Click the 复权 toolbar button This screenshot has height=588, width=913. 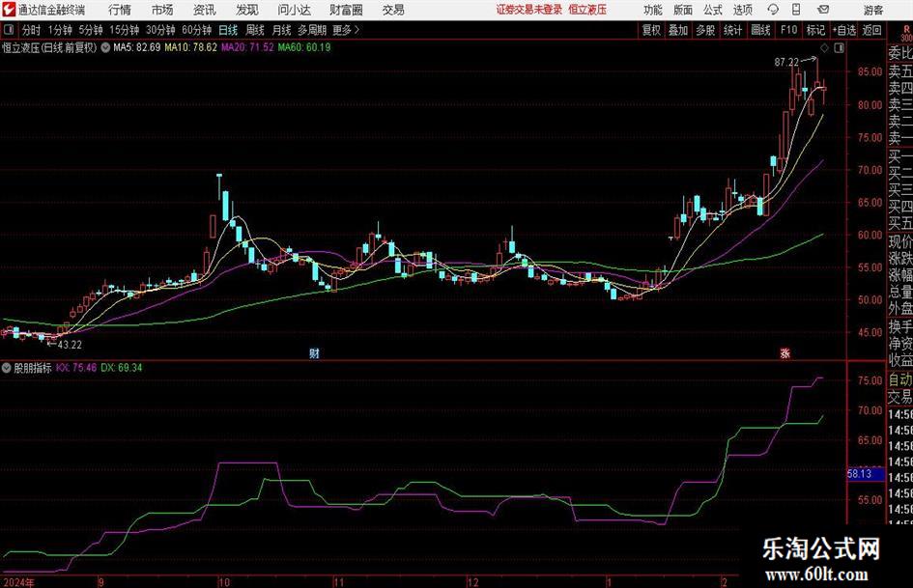pos(651,30)
